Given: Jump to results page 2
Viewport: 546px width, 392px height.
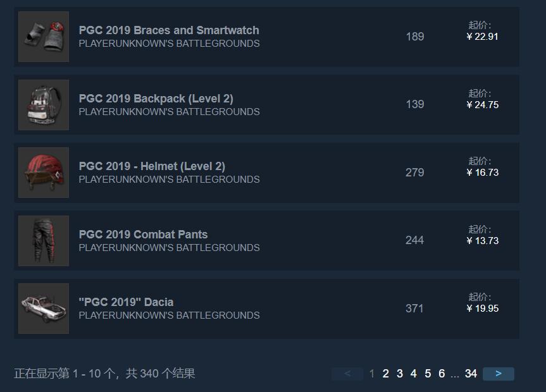Looking at the screenshot, I should pyautogui.click(x=386, y=374).
